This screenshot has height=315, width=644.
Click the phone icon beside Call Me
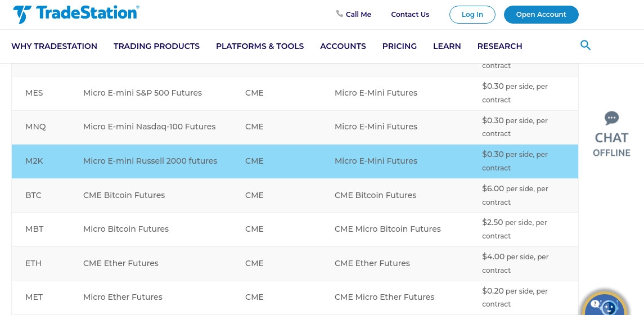click(x=339, y=13)
